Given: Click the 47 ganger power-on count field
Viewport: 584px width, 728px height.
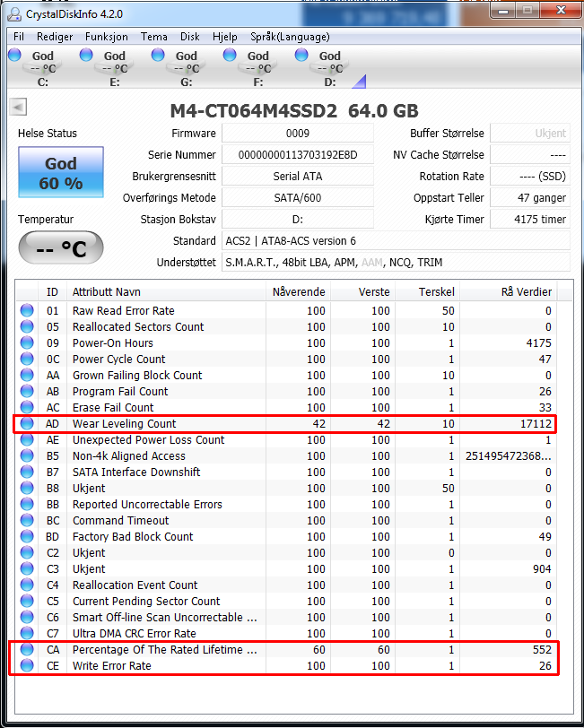Looking at the screenshot, I should (530, 198).
